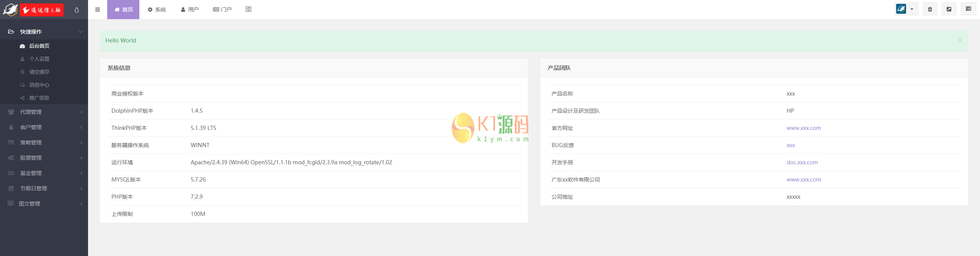The width and height of the screenshot is (980, 256).
Task: Click the HP development team value
Action: click(x=790, y=111)
